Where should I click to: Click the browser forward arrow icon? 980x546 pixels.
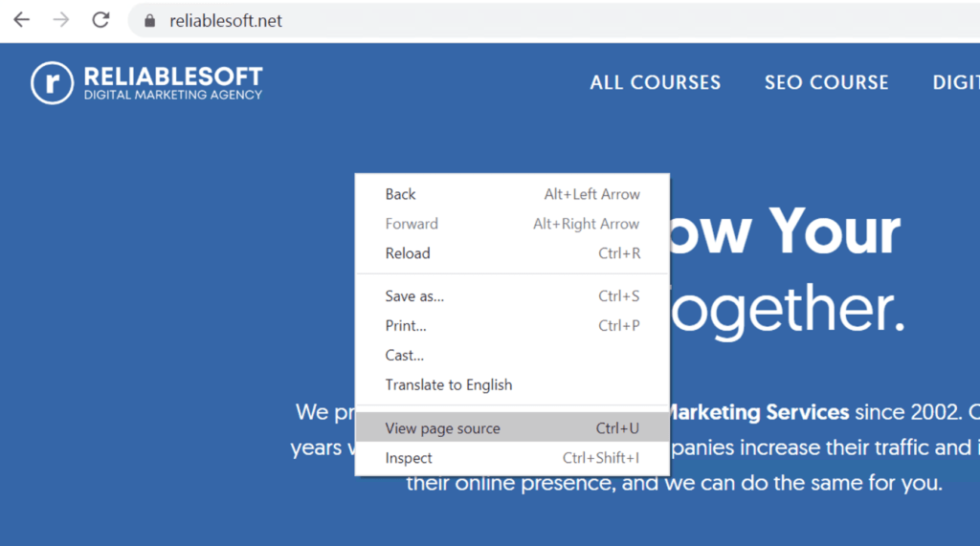(x=61, y=20)
